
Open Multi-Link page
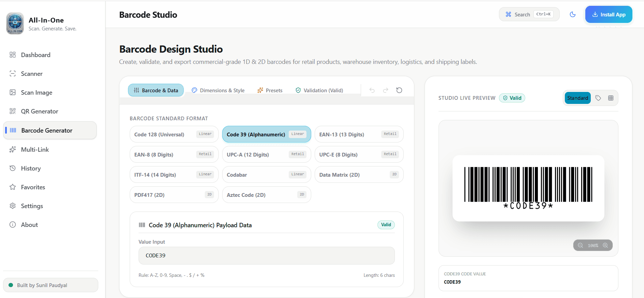click(50, 150)
